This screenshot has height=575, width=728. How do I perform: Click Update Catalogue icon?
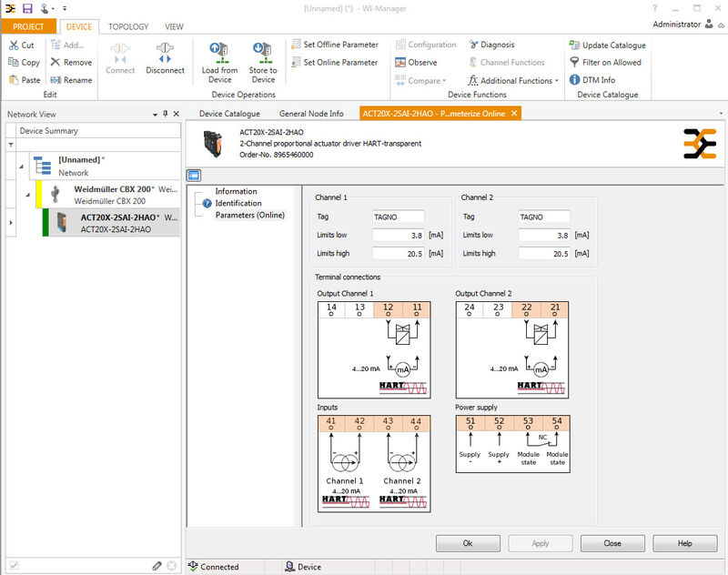click(x=575, y=45)
